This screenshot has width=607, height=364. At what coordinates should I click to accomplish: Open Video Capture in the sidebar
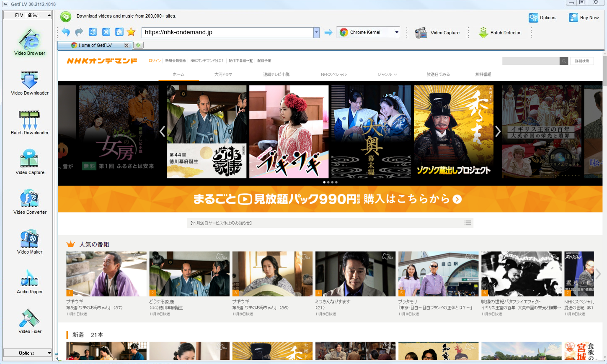(29, 162)
